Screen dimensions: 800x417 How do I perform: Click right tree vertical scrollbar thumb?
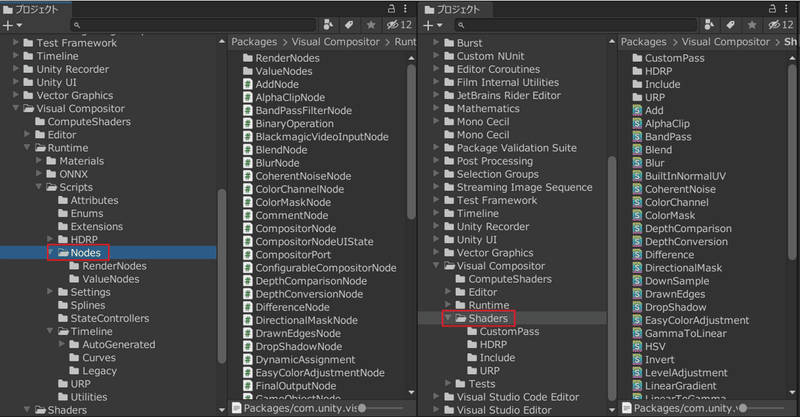click(612, 278)
